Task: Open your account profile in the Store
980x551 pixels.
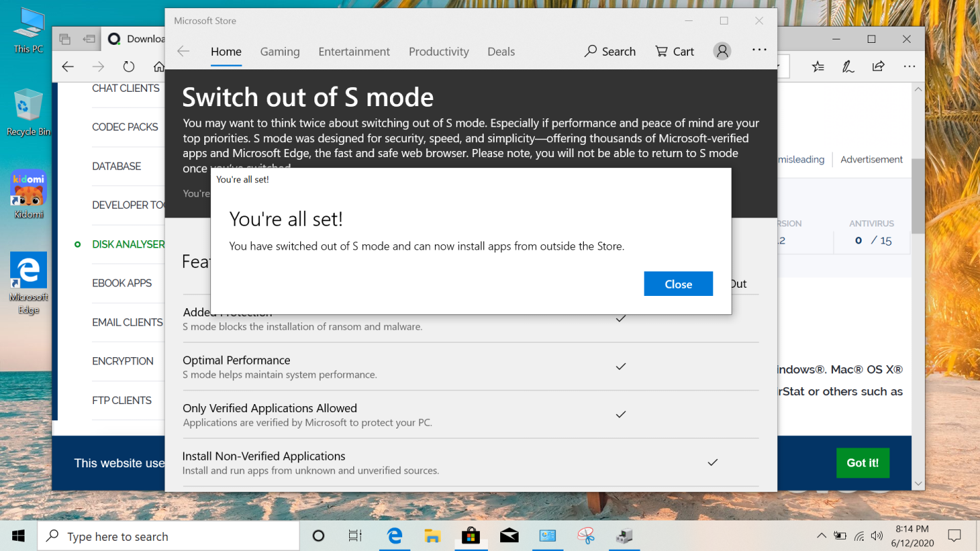Action: coord(722,51)
